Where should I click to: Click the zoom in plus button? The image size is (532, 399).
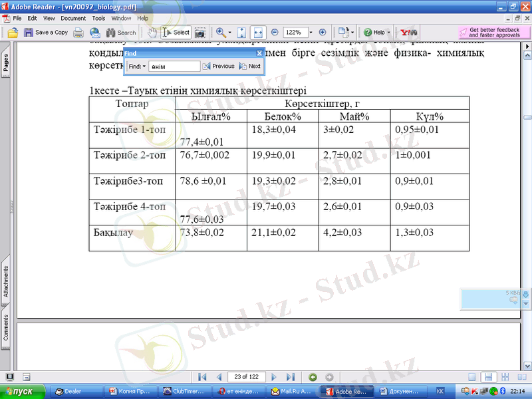(323, 32)
